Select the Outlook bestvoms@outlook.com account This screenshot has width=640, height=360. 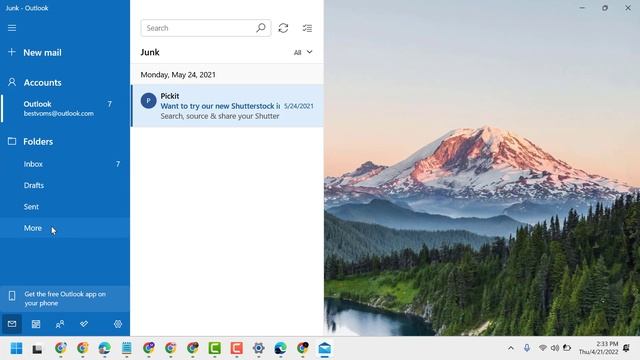coord(65,109)
